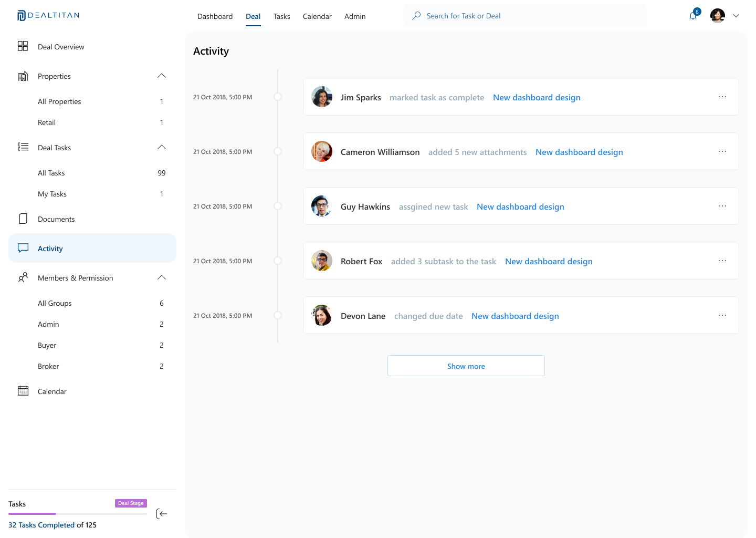Switch to the Dashboard tab
756x538 pixels.
point(215,16)
